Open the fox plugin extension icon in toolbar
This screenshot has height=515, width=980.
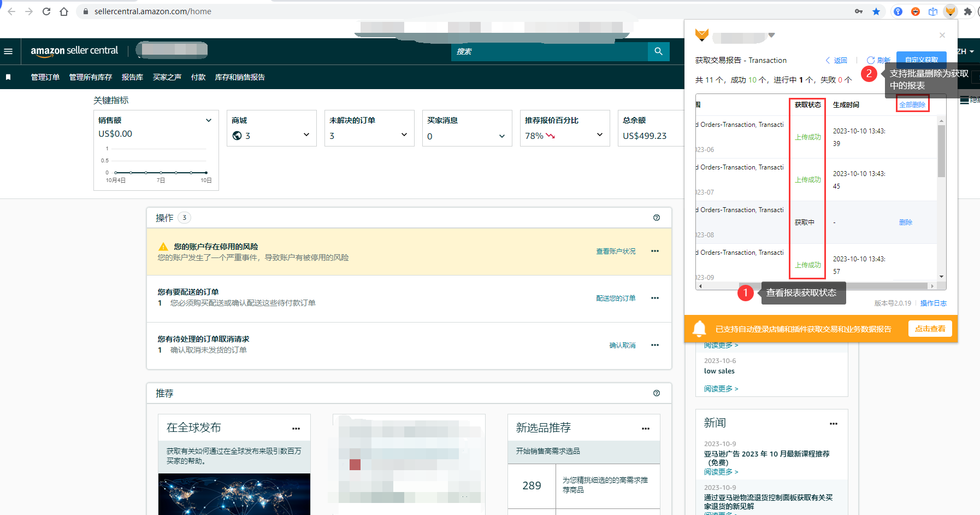(951, 11)
